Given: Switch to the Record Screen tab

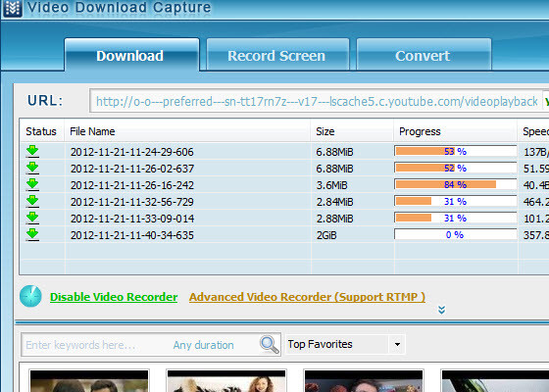Looking at the screenshot, I should (x=278, y=55).
